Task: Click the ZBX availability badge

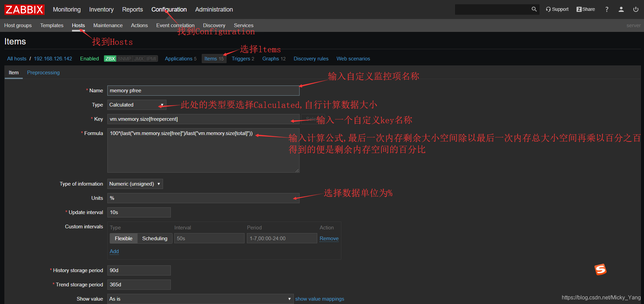Action: click(110, 59)
